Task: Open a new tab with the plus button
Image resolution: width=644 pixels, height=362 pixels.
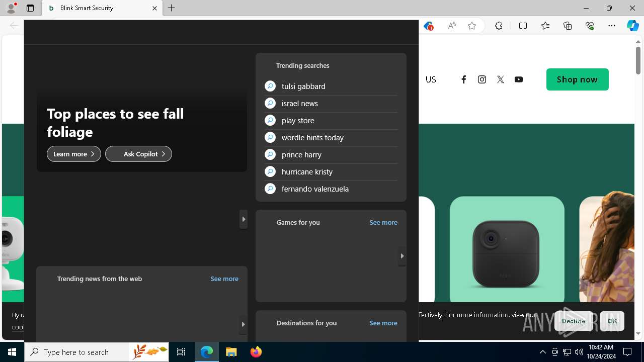Action: tap(172, 8)
